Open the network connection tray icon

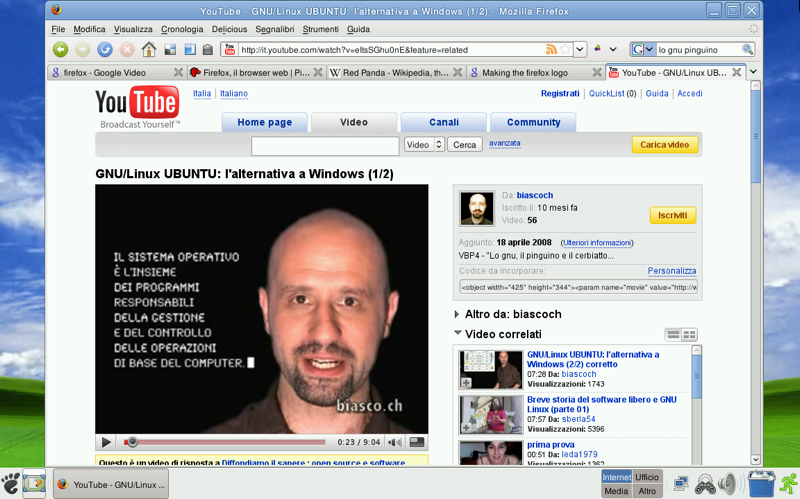681,483
